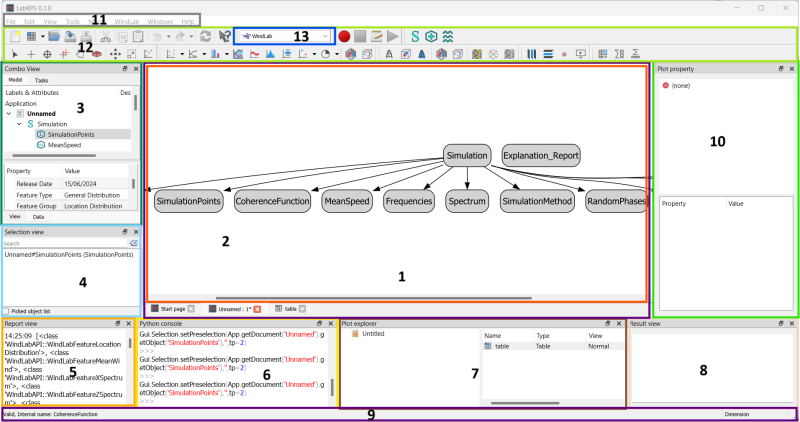Viewport: 800px width, 422px height.
Task: Open the WindLab workbench dropdown
Action: tap(284, 36)
